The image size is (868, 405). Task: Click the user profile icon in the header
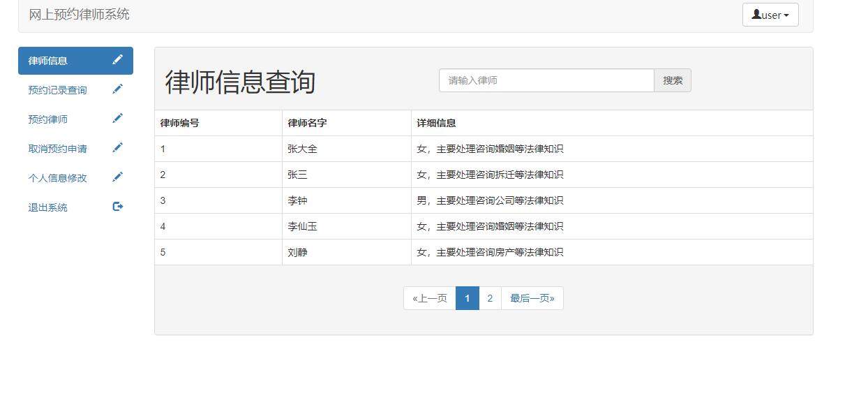tap(755, 14)
